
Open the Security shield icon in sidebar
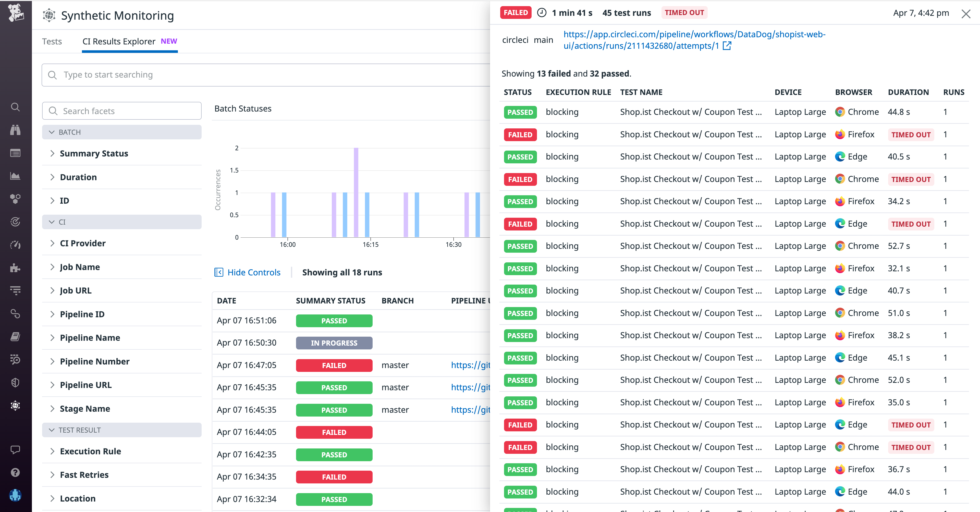pyautogui.click(x=15, y=382)
